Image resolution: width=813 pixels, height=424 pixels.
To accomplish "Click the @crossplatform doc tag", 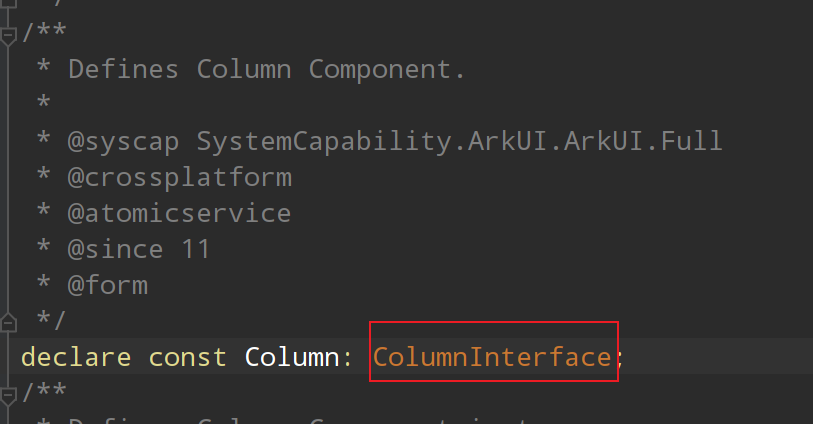I will [x=179, y=177].
